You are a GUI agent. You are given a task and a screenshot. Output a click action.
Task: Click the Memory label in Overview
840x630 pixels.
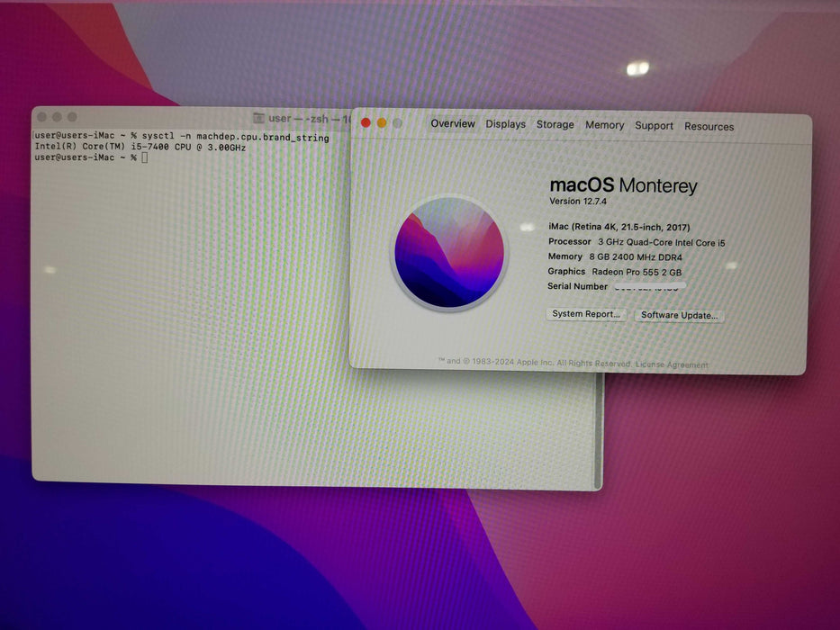tap(565, 256)
